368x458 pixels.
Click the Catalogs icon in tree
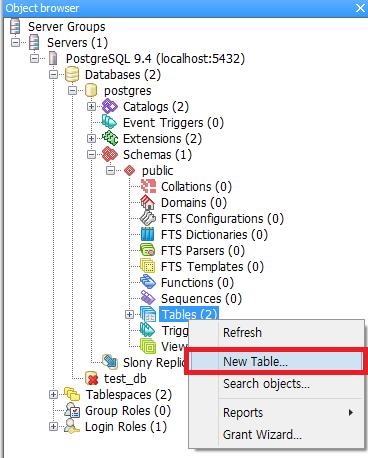pos(110,107)
